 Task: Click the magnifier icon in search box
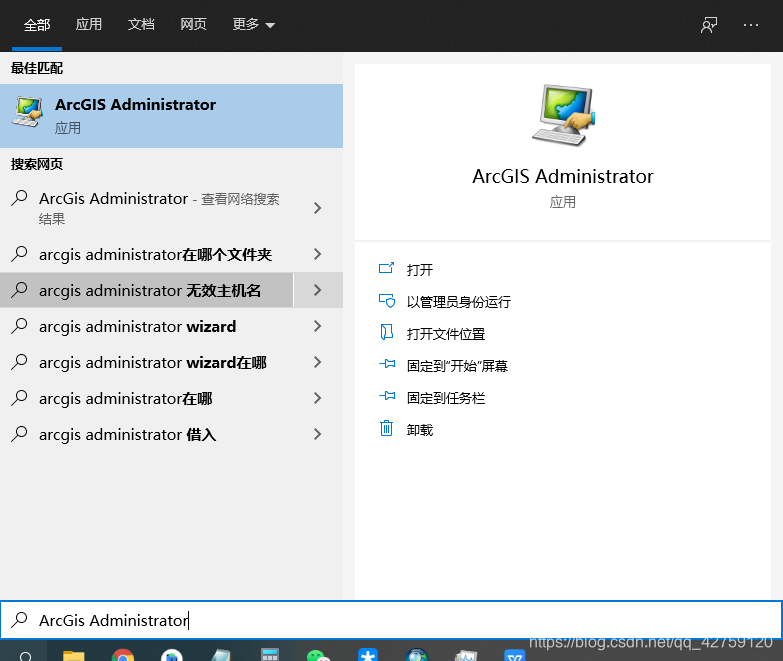(x=19, y=620)
